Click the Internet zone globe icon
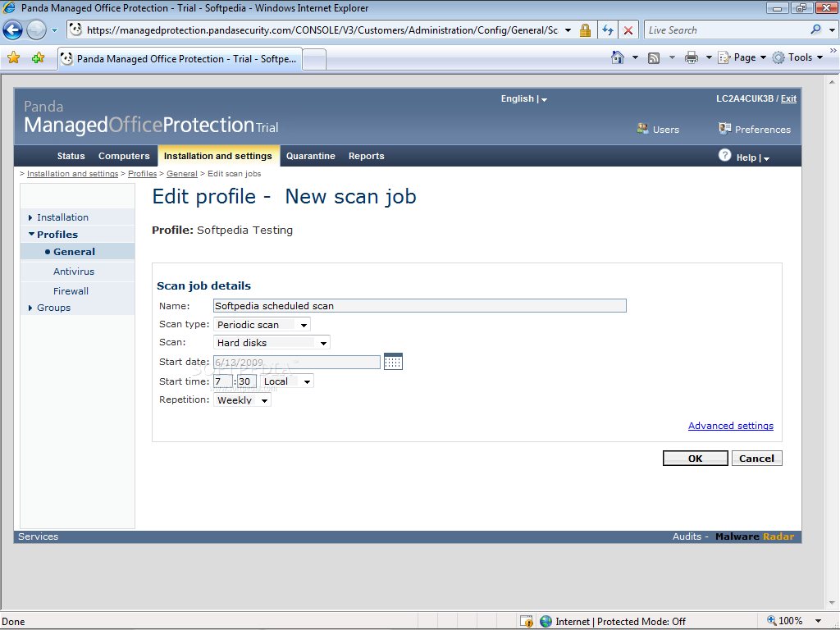 (546, 622)
